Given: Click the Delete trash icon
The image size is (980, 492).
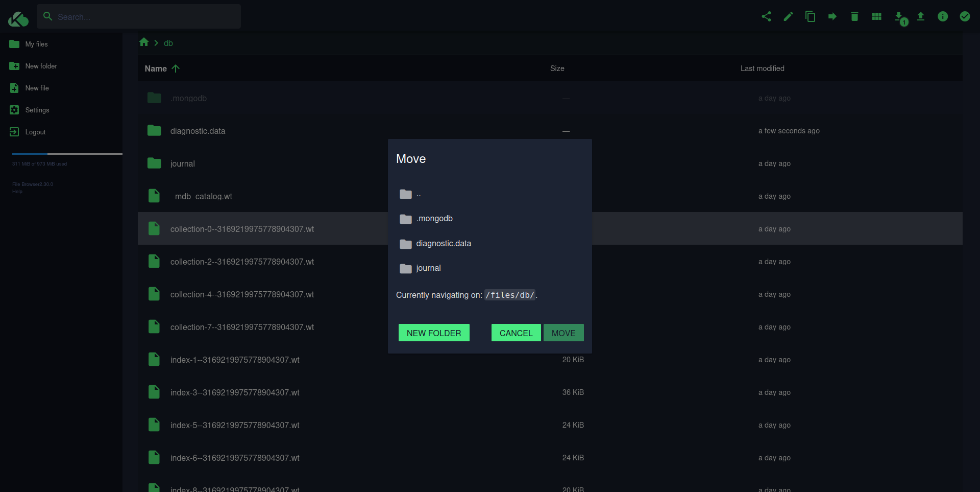Looking at the screenshot, I should pos(854,16).
